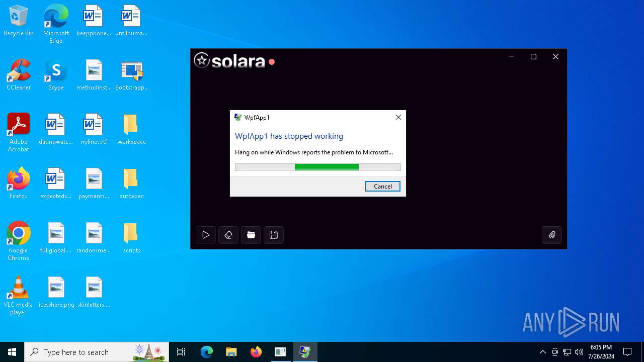
Task: Select the workspace folder on desktop
Action: click(x=132, y=130)
